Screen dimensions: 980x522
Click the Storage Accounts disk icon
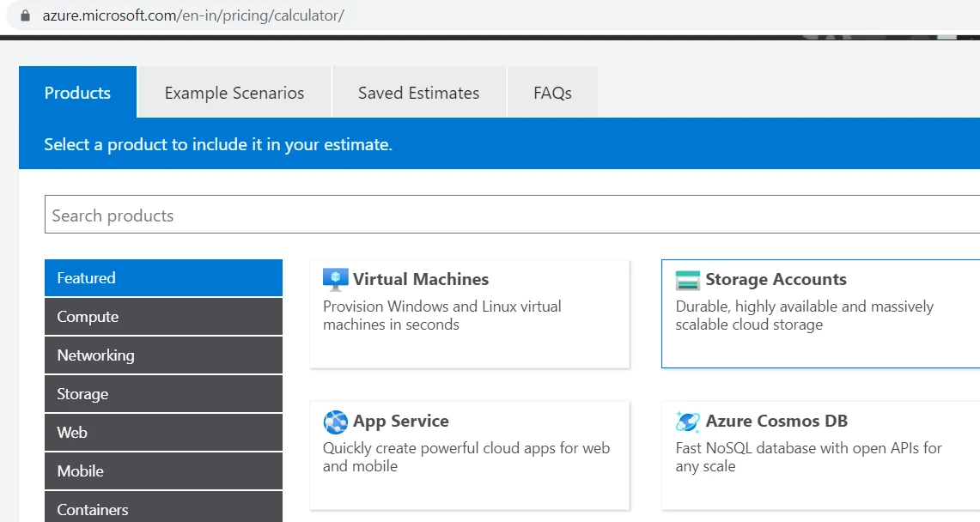tap(686, 278)
